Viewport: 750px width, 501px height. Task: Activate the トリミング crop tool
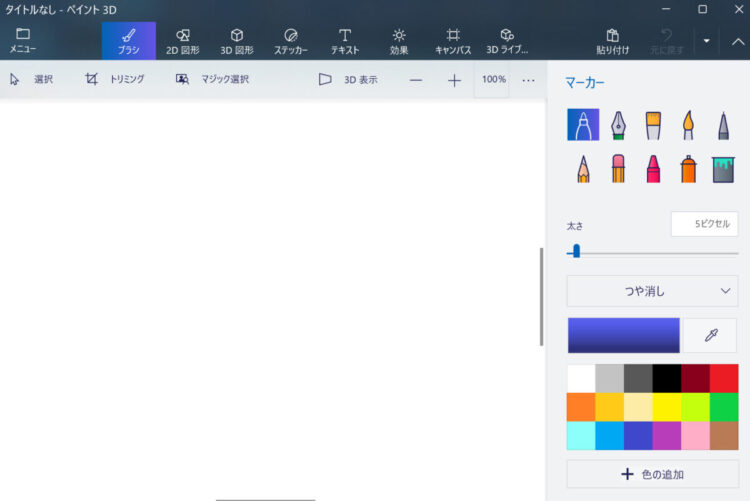(115, 79)
